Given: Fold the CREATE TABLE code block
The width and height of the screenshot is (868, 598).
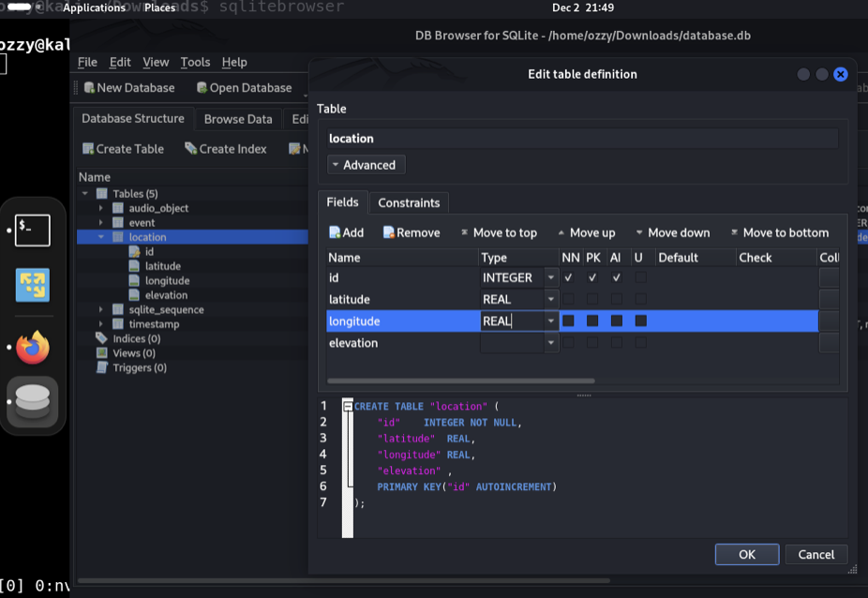Looking at the screenshot, I should [348, 407].
